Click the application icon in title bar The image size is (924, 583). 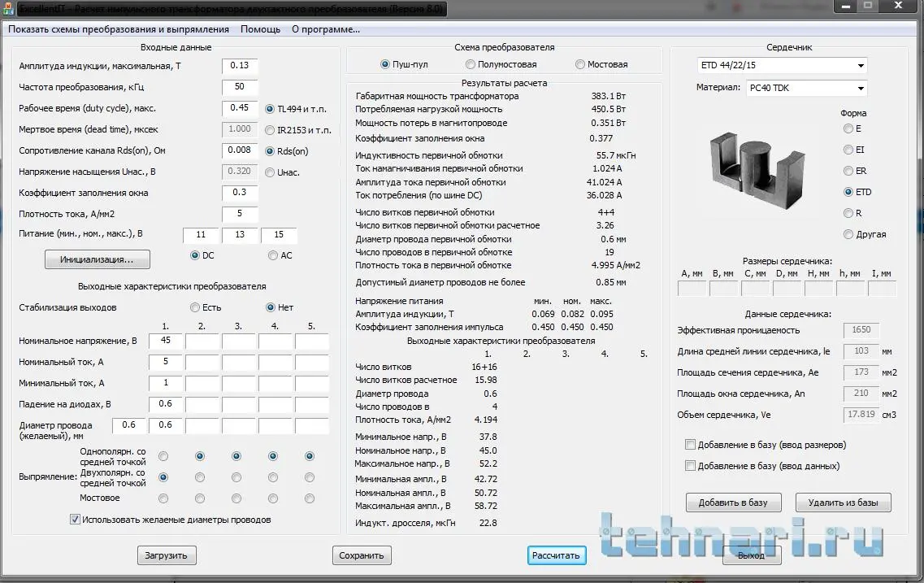[x=8, y=9]
